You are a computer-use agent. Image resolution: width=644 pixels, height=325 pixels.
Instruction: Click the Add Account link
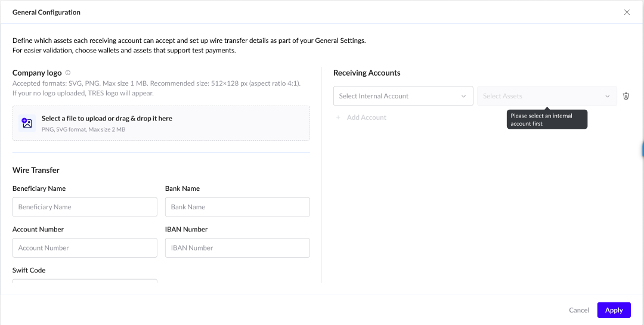click(x=366, y=117)
